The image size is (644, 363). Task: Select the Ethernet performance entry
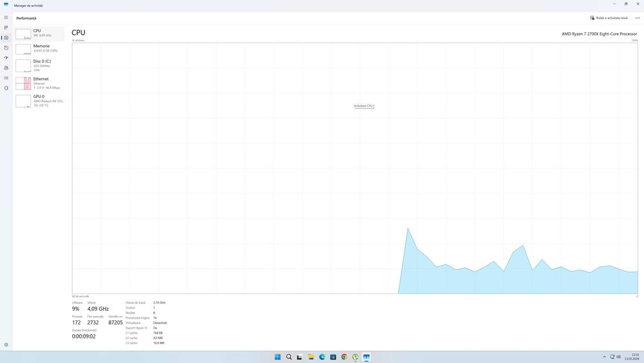39,83
